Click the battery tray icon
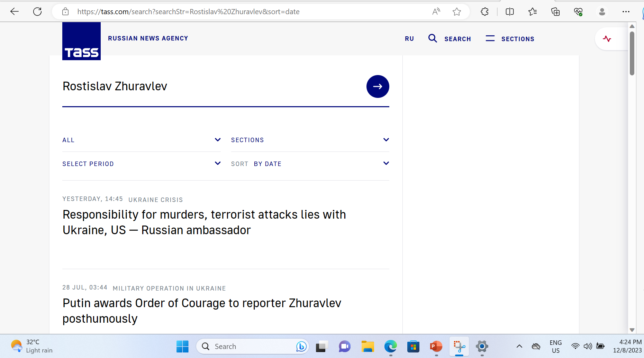 coord(600,346)
